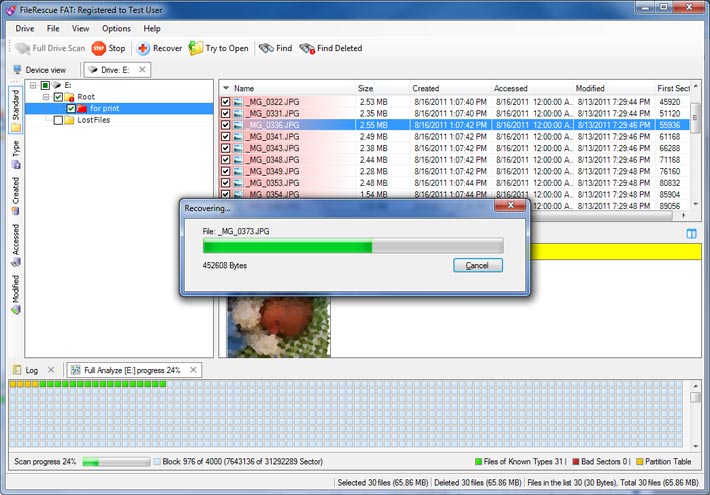Click the image preview thumbnail
The height and width of the screenshot is (495, 710).
click(279, 327)
